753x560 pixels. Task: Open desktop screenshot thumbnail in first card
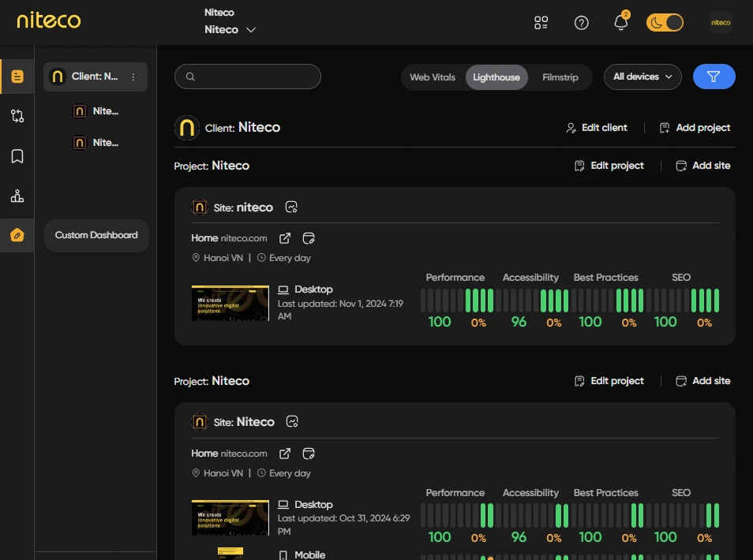coord(230,304)
